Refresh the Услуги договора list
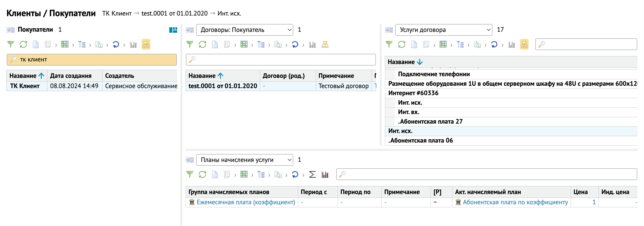 click(x=402, y=44)
